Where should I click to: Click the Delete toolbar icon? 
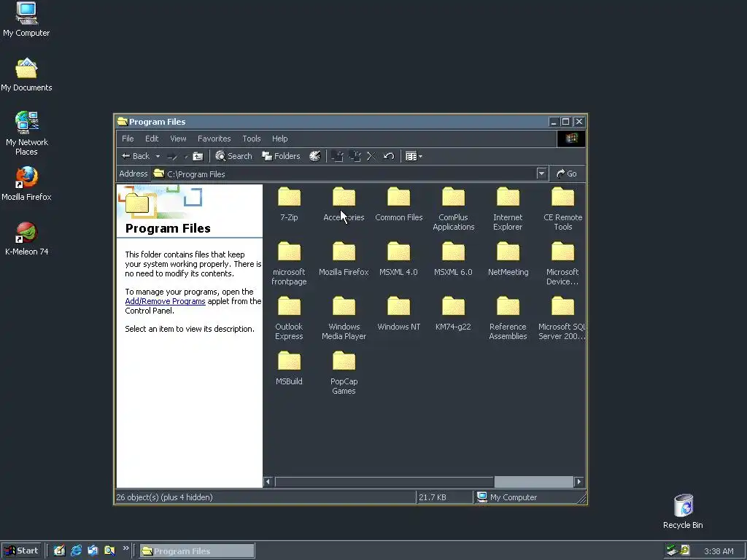[x=371, y=156]
